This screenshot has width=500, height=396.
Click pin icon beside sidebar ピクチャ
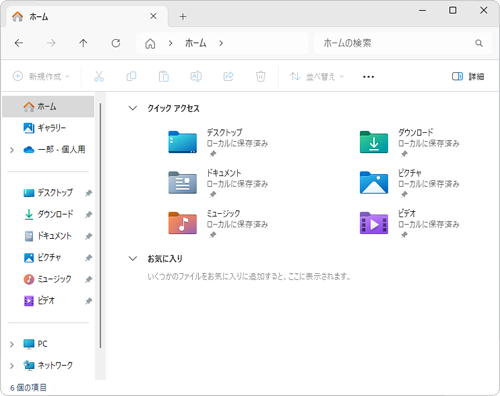tap(88, 258)
